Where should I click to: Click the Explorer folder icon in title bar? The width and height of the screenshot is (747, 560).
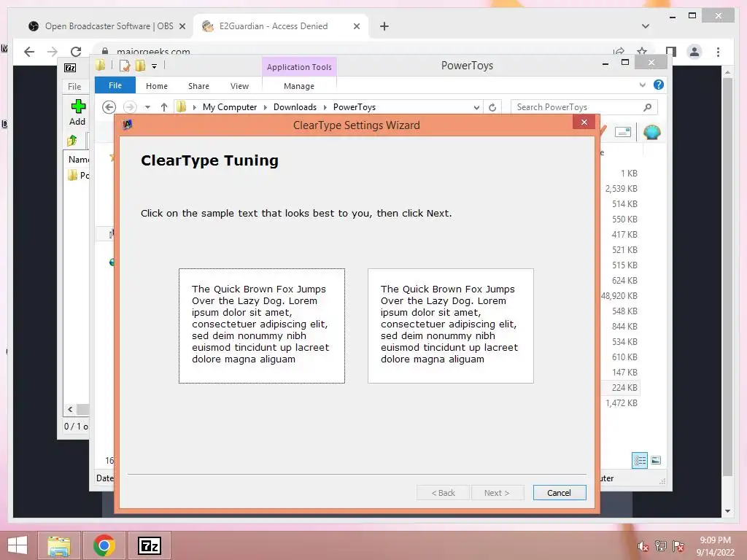tap(100, 65)
